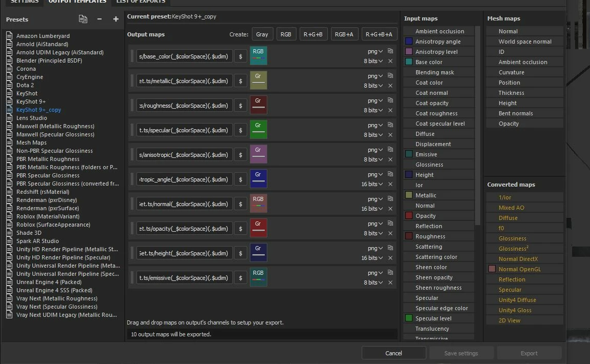This screenshot has height=364, width=590.
Task: Open bit depth dropdown for anisotropic angle
Action: (x=372, y=184)
